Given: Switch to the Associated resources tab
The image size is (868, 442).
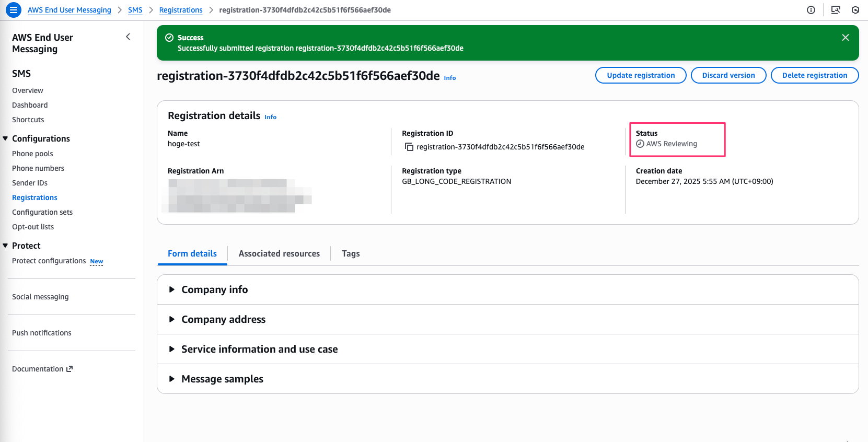Looking at the screenshot, I should click(x=279, y=253).
